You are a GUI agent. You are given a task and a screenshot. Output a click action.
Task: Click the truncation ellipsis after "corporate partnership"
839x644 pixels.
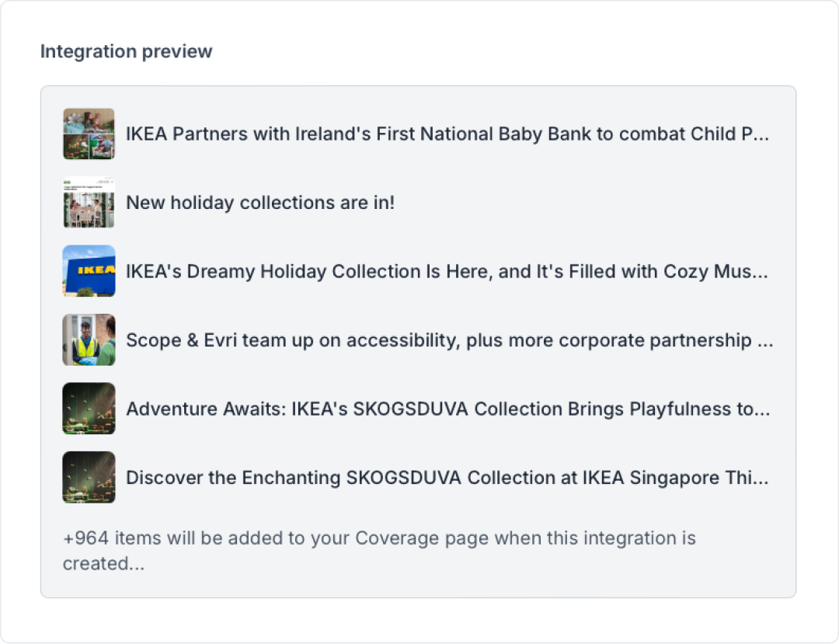pos(765,341)
